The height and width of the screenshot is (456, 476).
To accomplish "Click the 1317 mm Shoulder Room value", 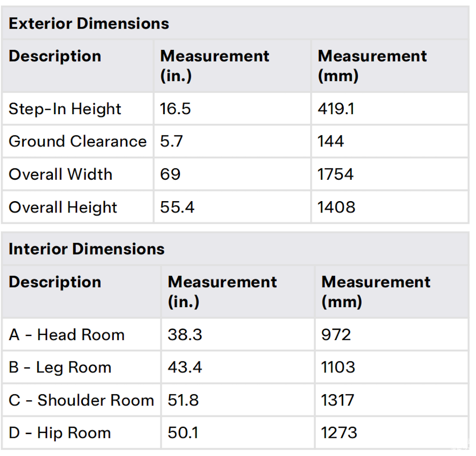I will click(x=337, y=400).
